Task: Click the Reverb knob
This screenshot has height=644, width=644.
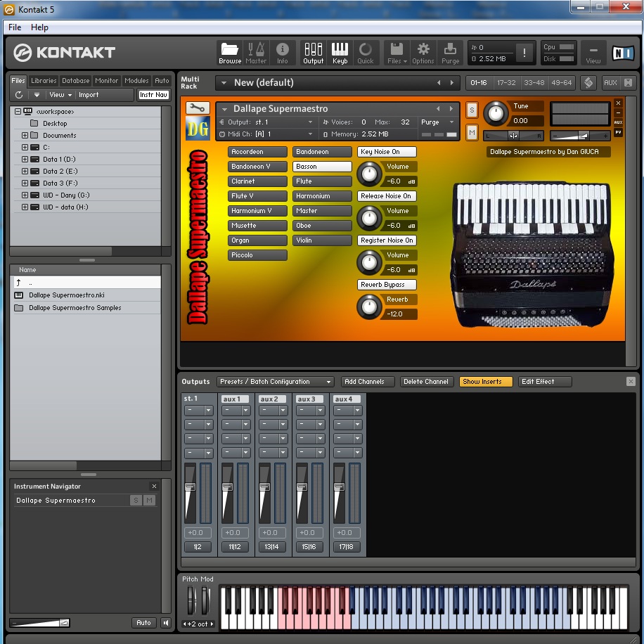Action: (369, 307)
